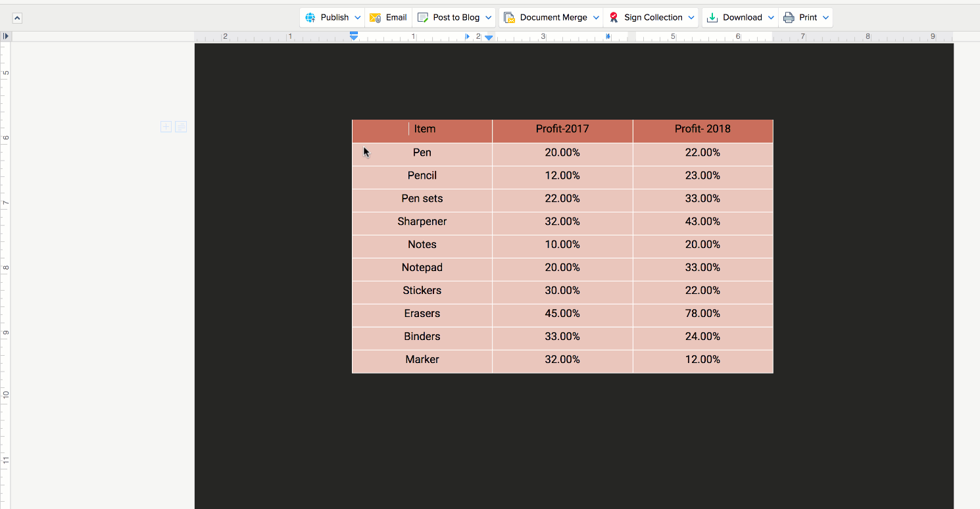Select the Pen sets cell
This screenshot has height=509, width=980.
pyautogui.click(x=422, y=201)
